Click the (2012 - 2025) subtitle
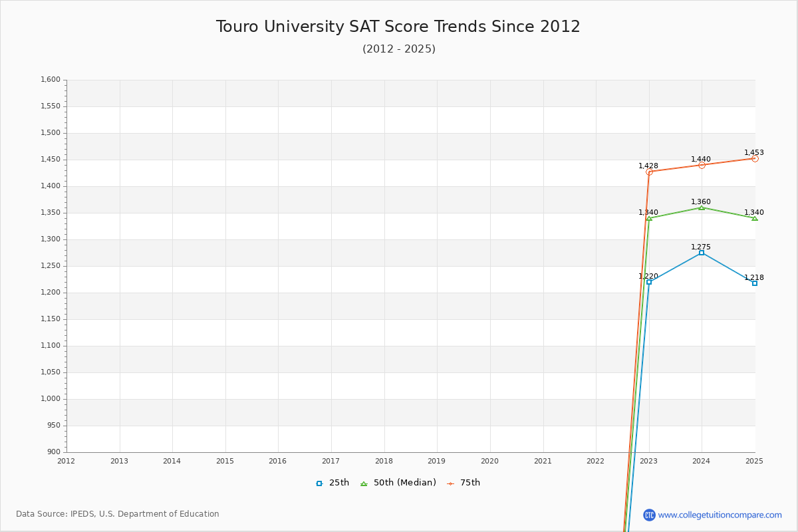Screen dimensions: 798x532 point(398,49)
